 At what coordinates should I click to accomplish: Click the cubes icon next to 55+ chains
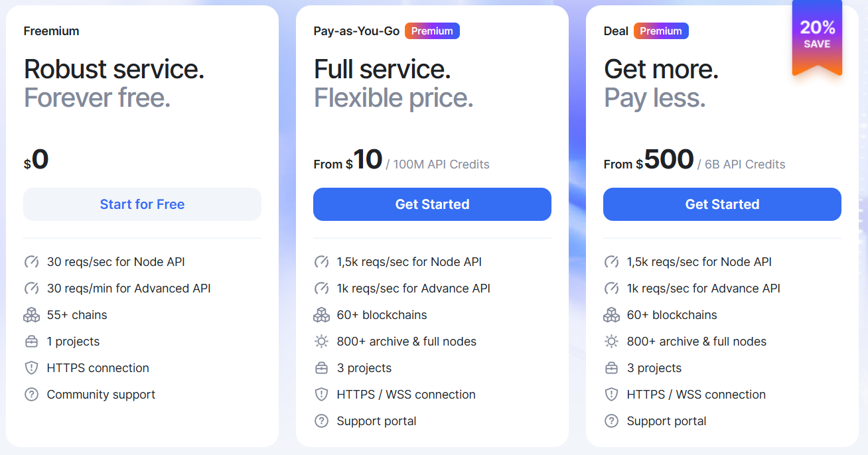[x=31, y=315]
